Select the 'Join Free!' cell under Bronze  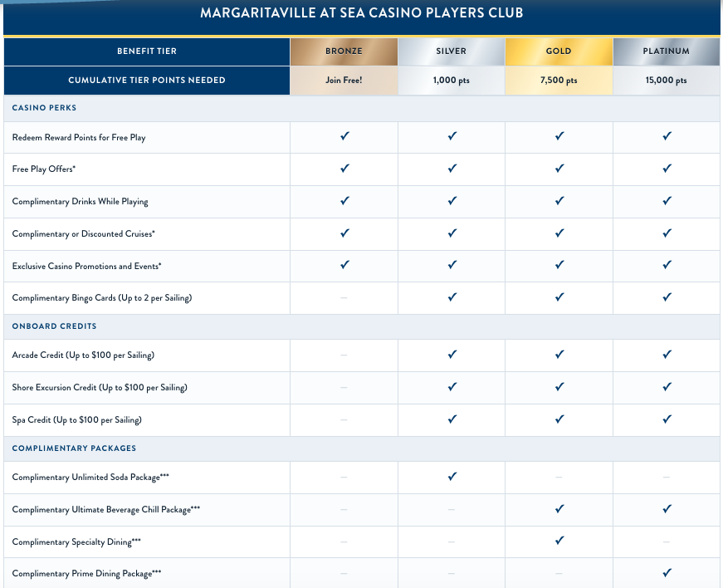point(344,81)
